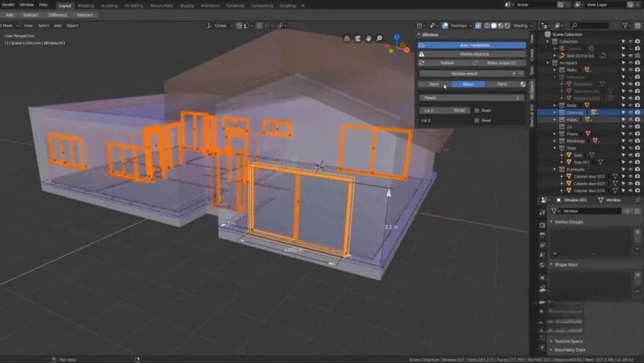Click the viewport zoom magnifier icon
This screenshot has height=363, width=644.
click(x=379, y=38)
